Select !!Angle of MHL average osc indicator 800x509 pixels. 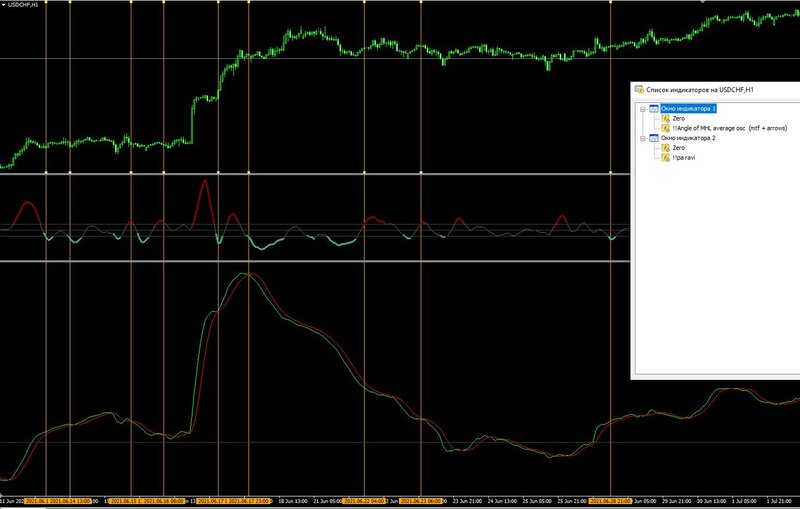(730, 129)
